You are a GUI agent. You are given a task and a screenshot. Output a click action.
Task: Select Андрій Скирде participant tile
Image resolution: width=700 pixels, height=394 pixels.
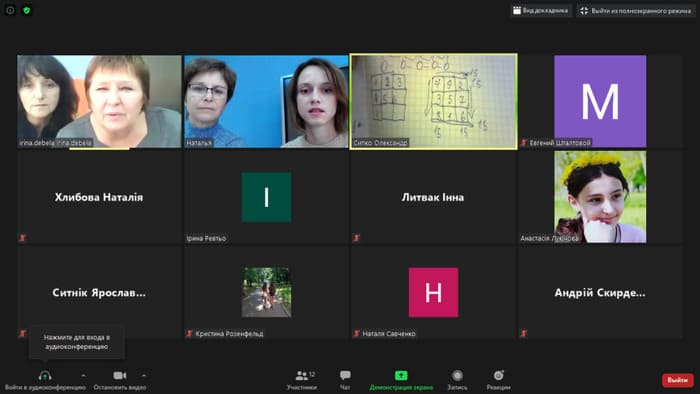(600, 292)
